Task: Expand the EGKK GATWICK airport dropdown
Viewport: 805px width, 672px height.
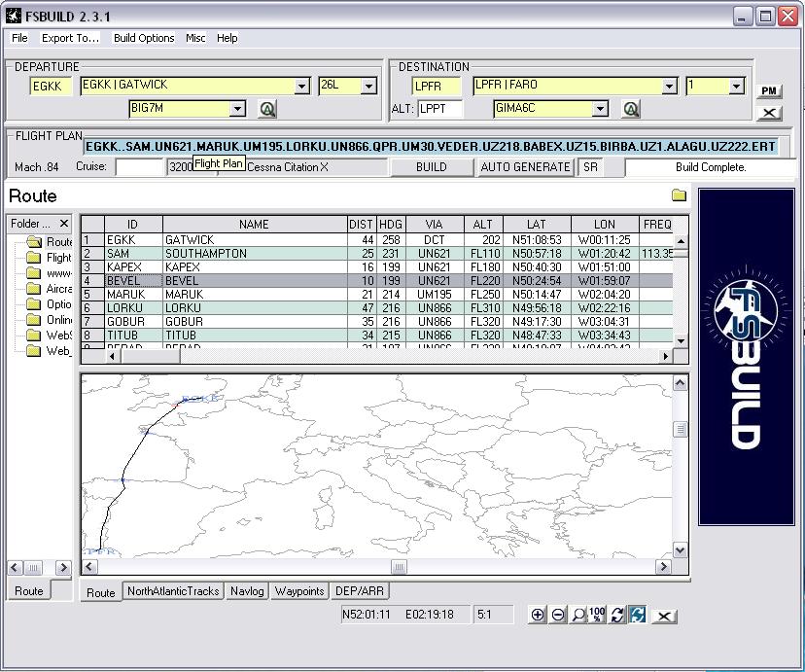Action: coord(303,87)
